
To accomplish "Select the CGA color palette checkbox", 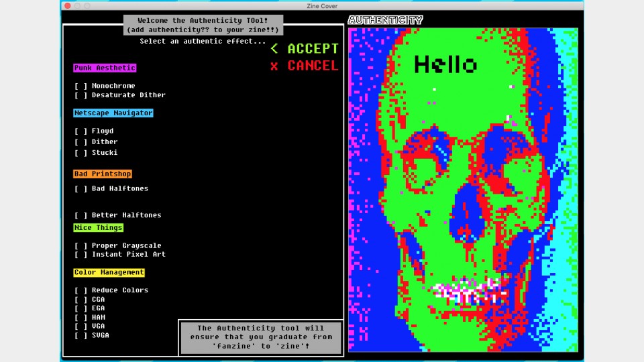I will pos(81,300).
